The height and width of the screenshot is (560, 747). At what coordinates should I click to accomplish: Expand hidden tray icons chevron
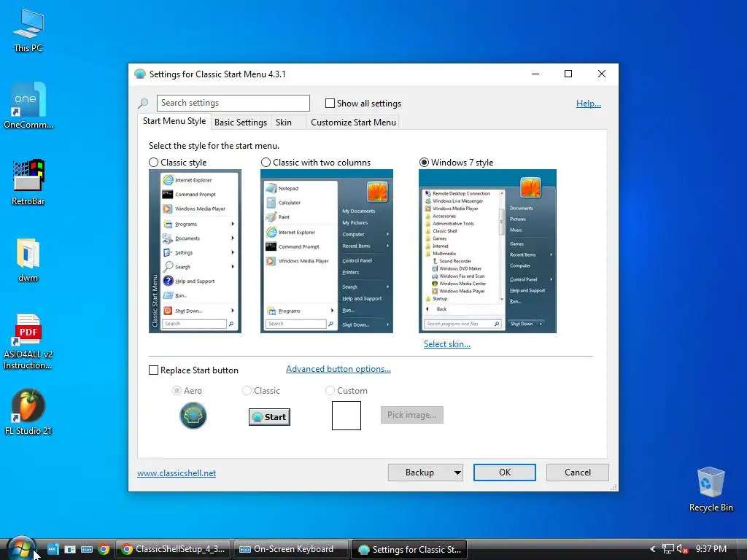653,549
